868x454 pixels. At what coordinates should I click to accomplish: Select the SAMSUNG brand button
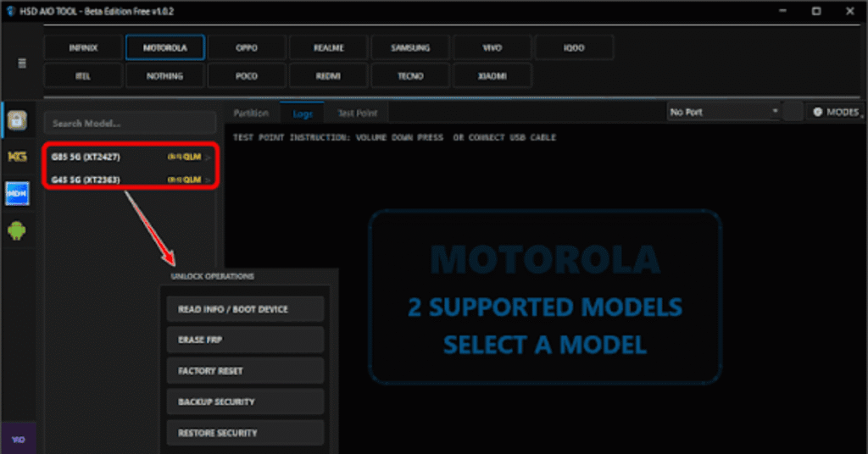410,48
